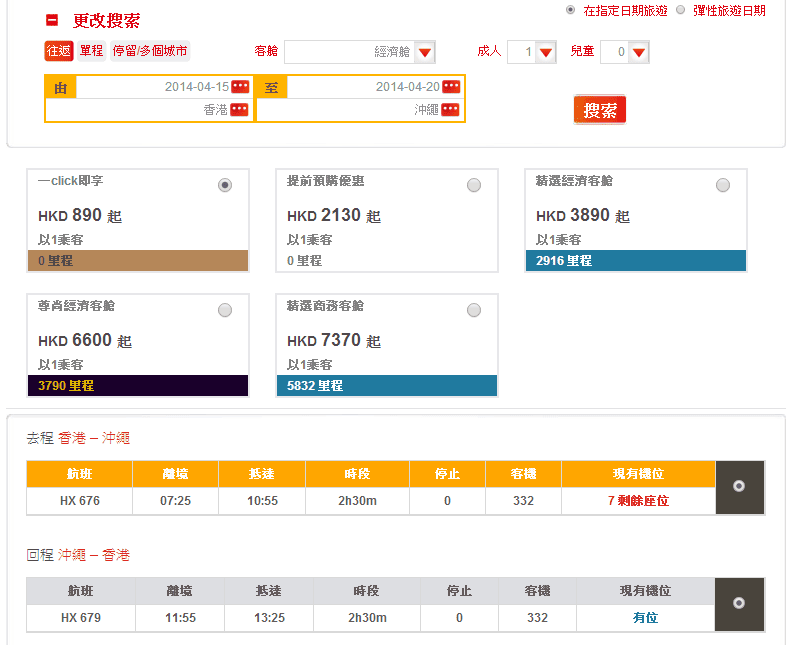Collapse the 更改搜索 panel with minus icon
Image resolution: width=790 pixels, height=645 pixels.
(x=52, y=20)
